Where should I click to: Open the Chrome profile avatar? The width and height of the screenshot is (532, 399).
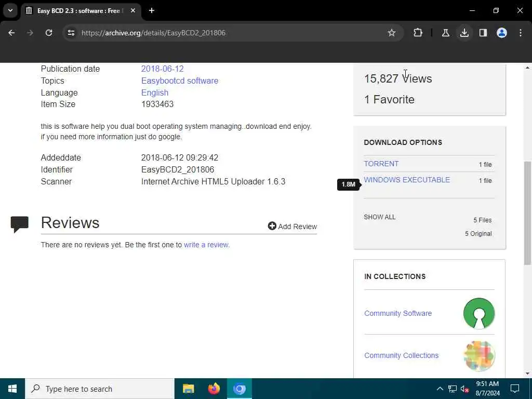click(x=502, y=33)
